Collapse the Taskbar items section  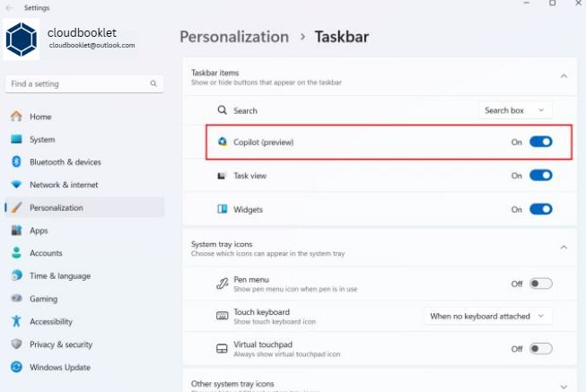click(x=564, y=76)
